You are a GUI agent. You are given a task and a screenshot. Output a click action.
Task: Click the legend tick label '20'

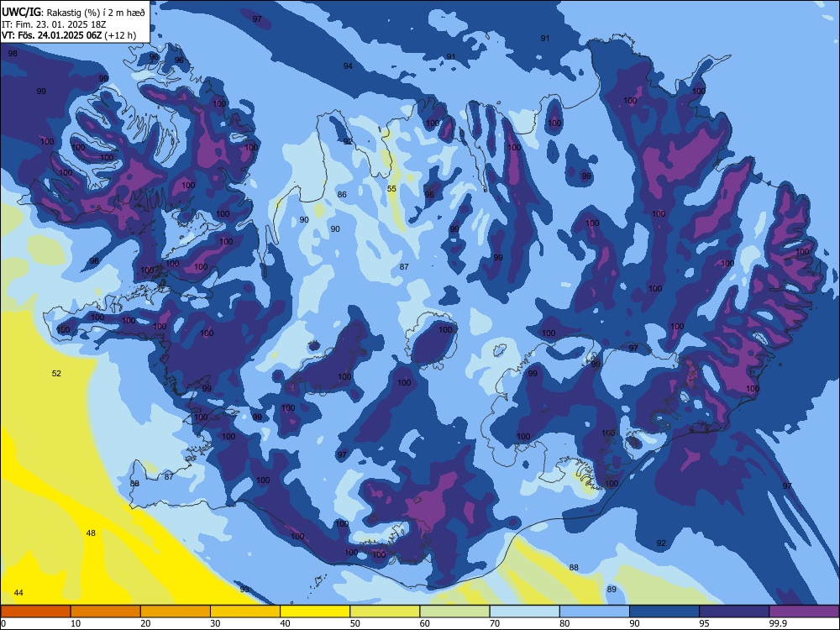coord(145,623)
